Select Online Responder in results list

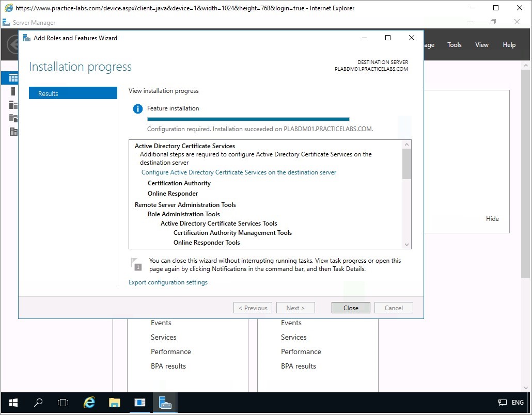coord(173,193)
